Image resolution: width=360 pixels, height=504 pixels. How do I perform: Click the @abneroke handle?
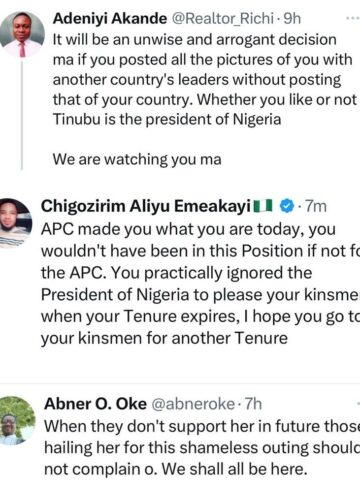pyautogui.click(x=193, y=404)
